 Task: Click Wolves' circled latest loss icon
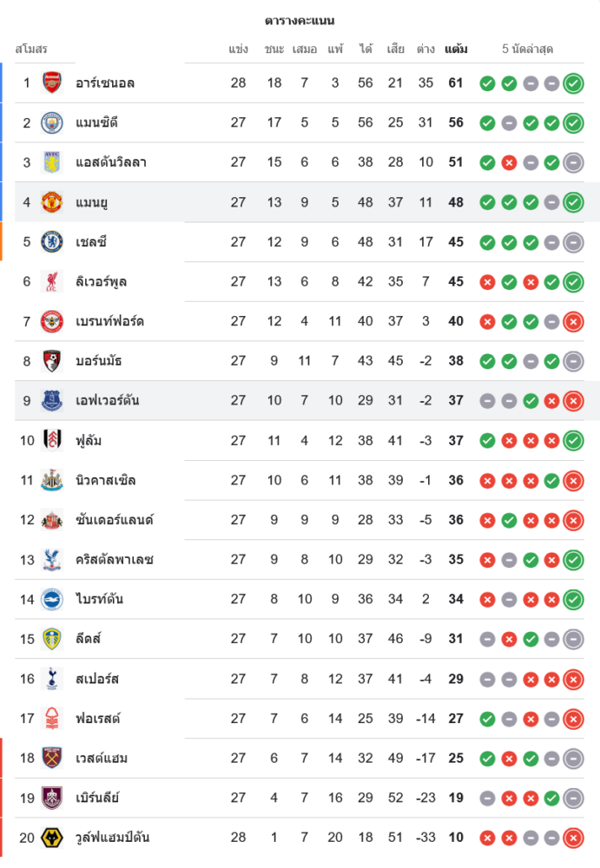[573, 838]
